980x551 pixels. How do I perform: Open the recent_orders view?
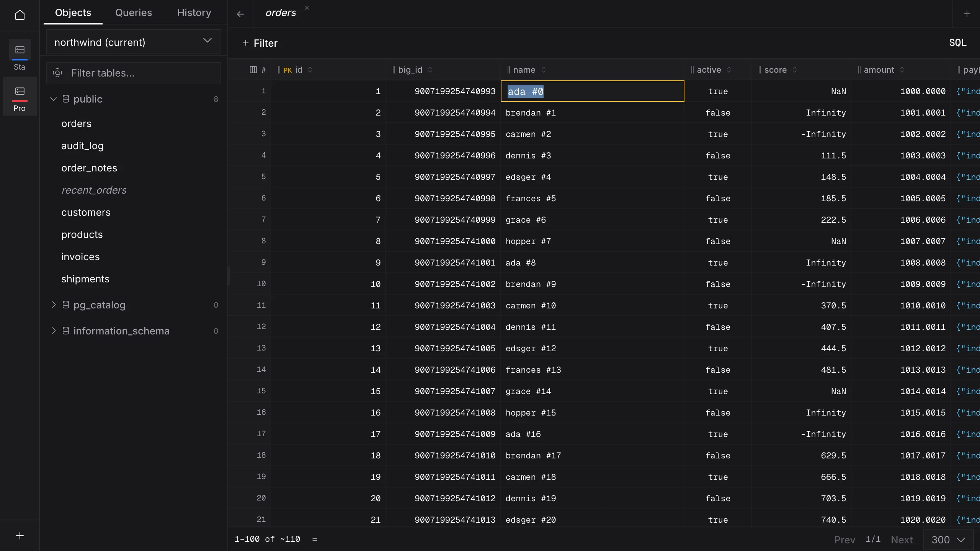click(x=94, y=190)
